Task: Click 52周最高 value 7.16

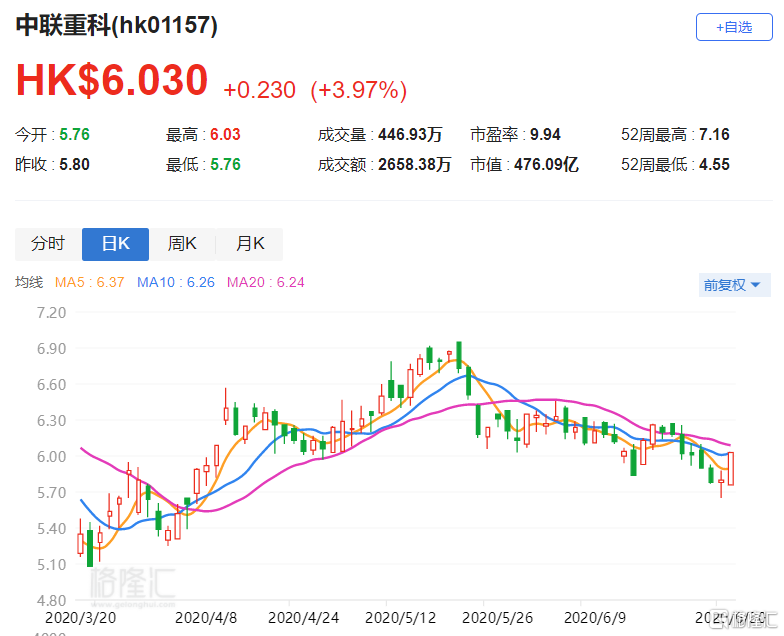Action: (714, 134)
